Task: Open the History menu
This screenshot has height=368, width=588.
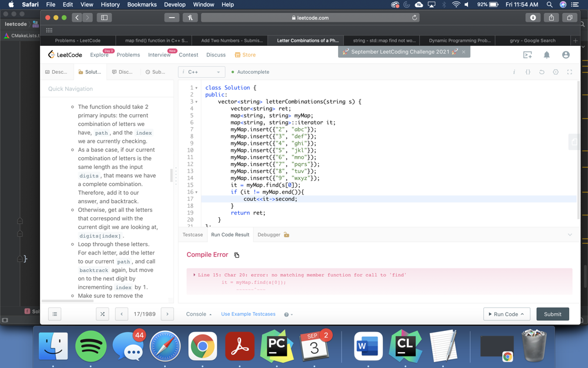Action: point(111,5)
